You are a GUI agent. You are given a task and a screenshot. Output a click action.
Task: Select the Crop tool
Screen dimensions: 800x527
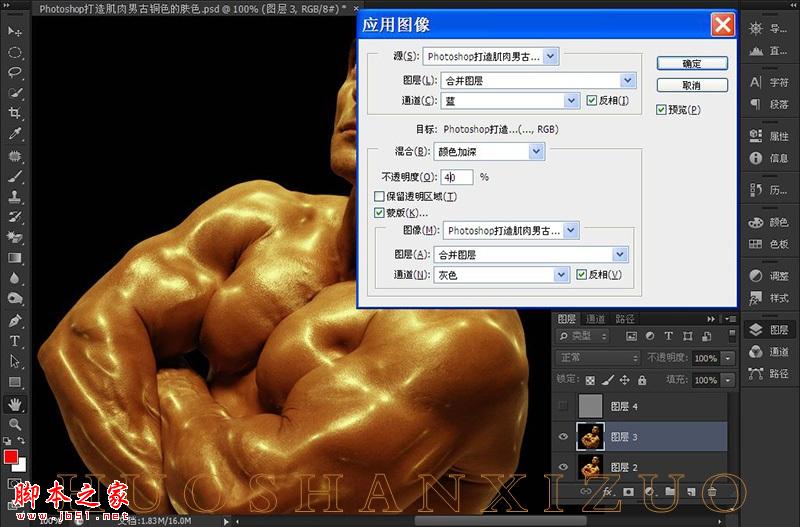[x=15, y=113]
